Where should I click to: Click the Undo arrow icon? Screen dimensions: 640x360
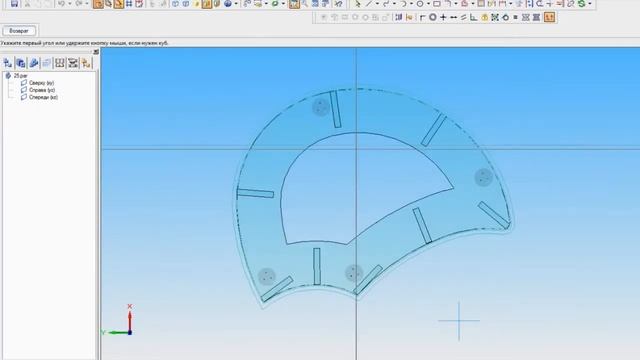(61, 4)
